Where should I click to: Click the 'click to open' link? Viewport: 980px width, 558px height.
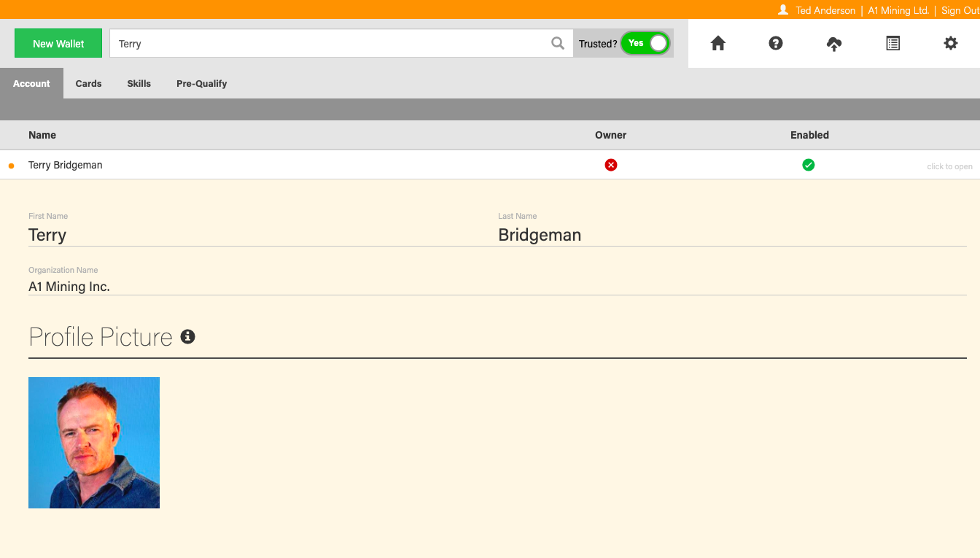949,166
